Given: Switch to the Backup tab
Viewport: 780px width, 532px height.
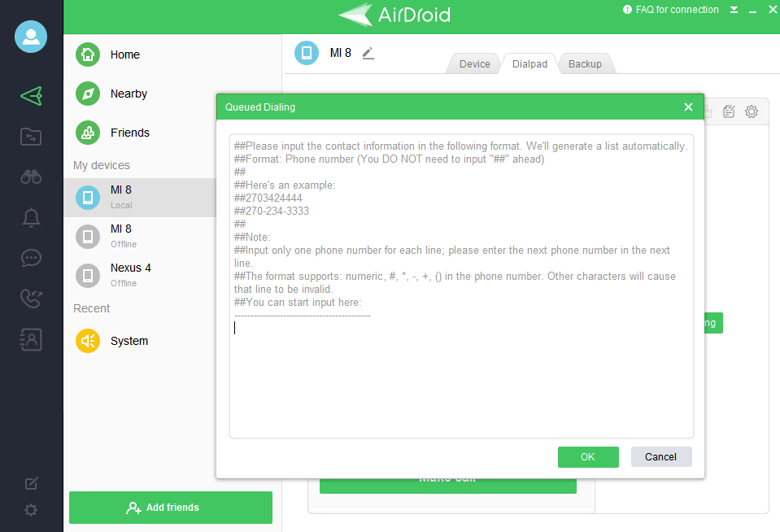Looking at the screenshot, I should tap(585, 63).
